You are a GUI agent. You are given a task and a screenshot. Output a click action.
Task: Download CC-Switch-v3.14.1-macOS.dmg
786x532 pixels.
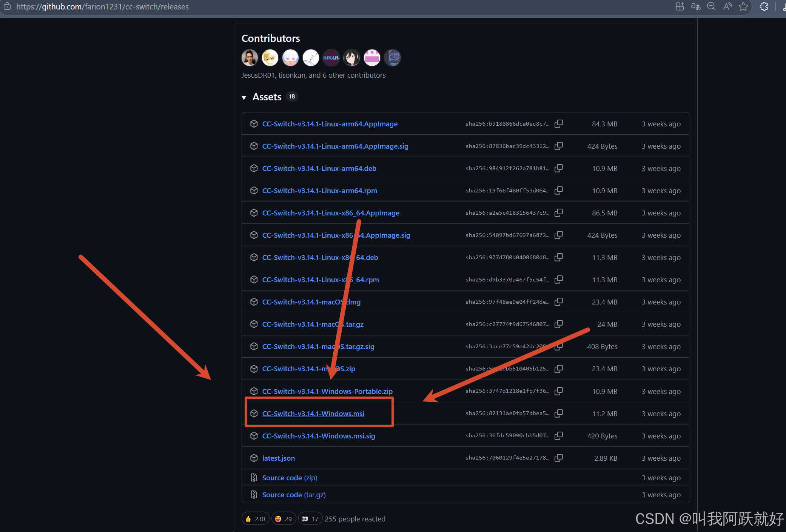311,302
